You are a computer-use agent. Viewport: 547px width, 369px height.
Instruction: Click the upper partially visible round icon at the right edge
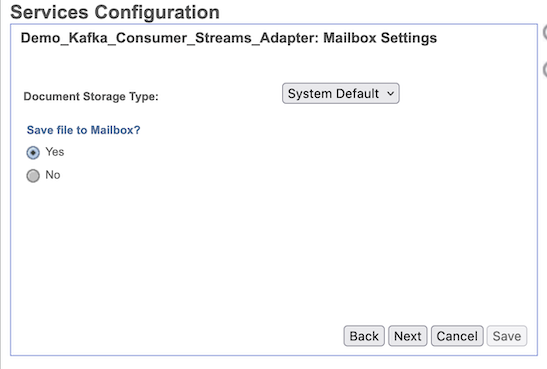(x=545, y=32)
